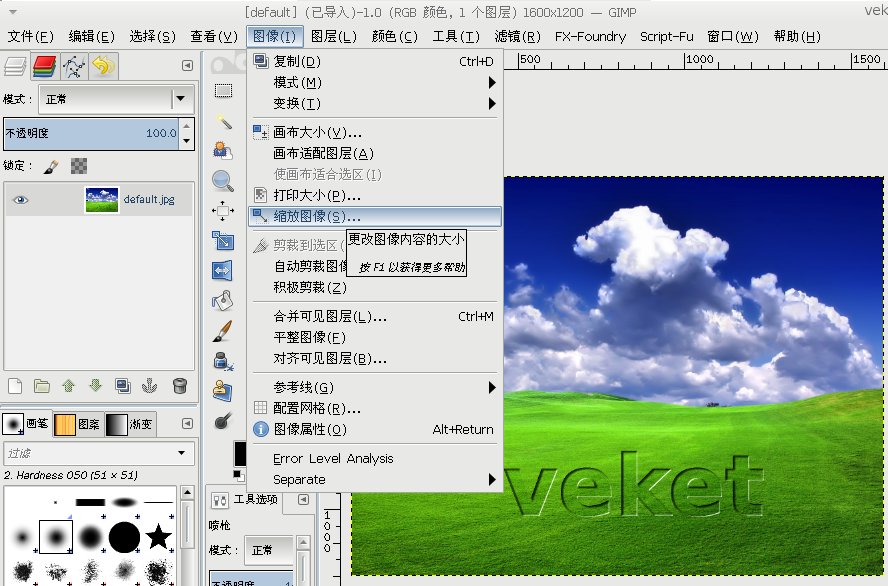Select the Scale tool in toolbox
Screen dimensions: 888x586
(223, 241)
